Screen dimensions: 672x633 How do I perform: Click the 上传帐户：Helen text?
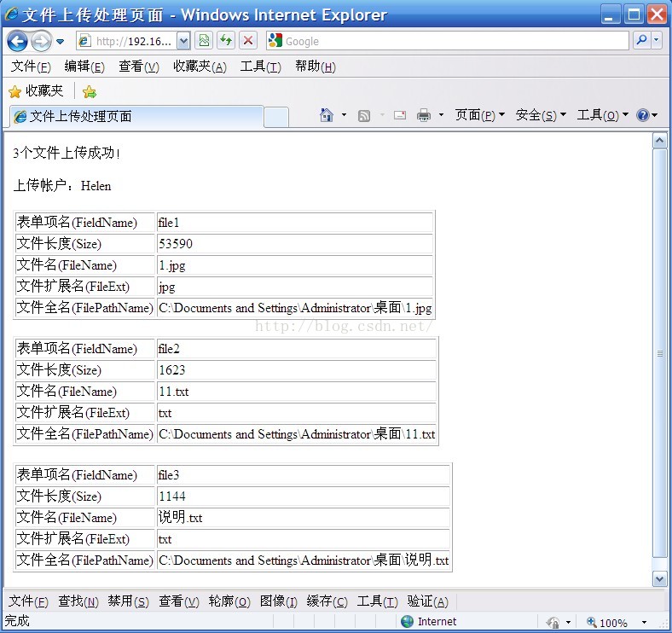pos(62,186)
